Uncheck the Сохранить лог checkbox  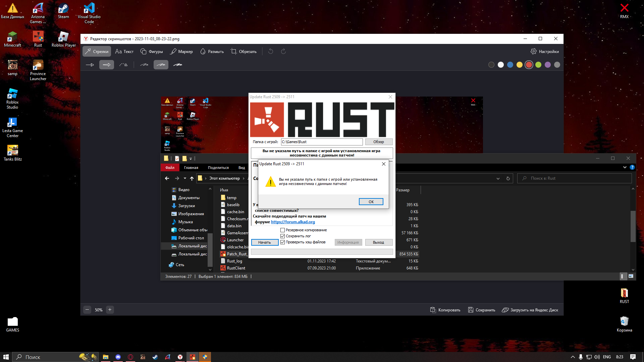click(x=282, y=236)
